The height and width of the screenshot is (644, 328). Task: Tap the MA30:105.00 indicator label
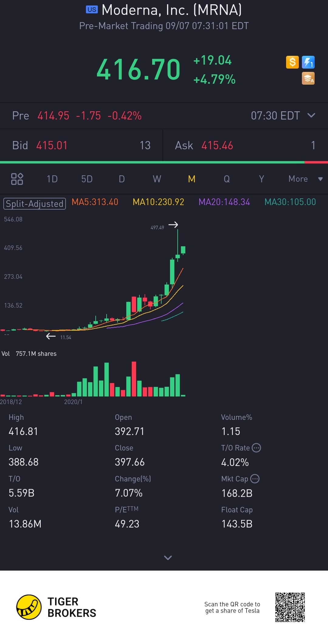290,202
